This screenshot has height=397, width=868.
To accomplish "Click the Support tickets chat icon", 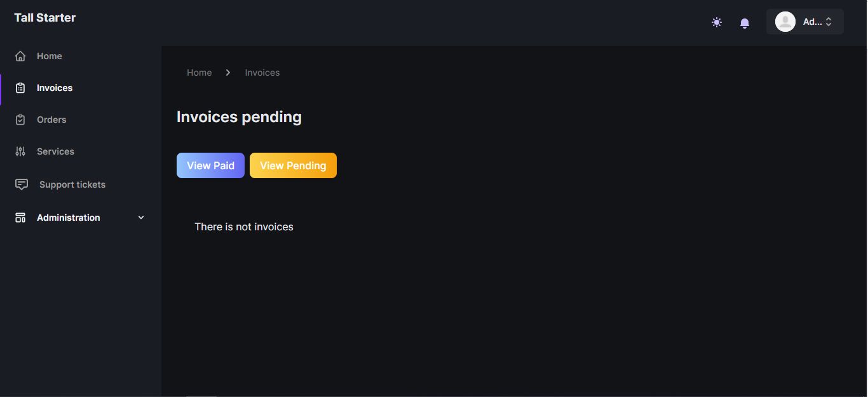I will tap(21, 185).
